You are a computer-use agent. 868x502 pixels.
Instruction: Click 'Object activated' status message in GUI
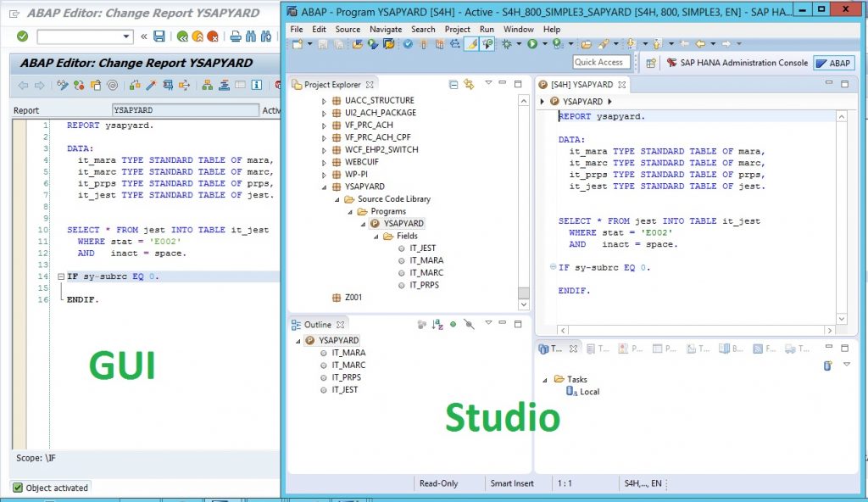coord(57,488)
